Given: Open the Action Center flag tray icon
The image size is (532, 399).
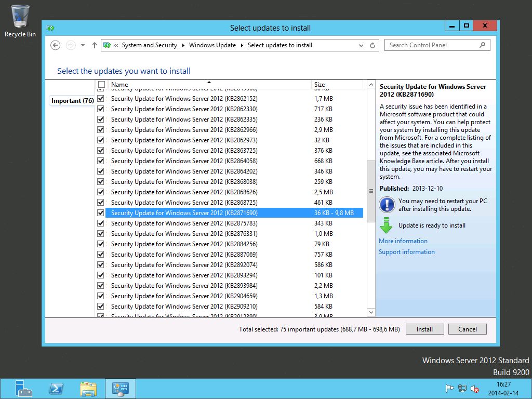Looking at the screenshot, I should coord(449,389).
